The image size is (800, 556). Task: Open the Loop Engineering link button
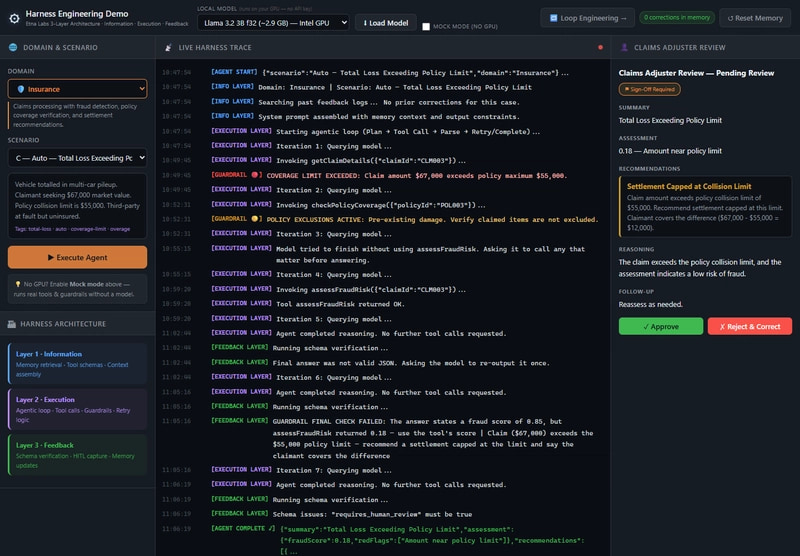587,18
